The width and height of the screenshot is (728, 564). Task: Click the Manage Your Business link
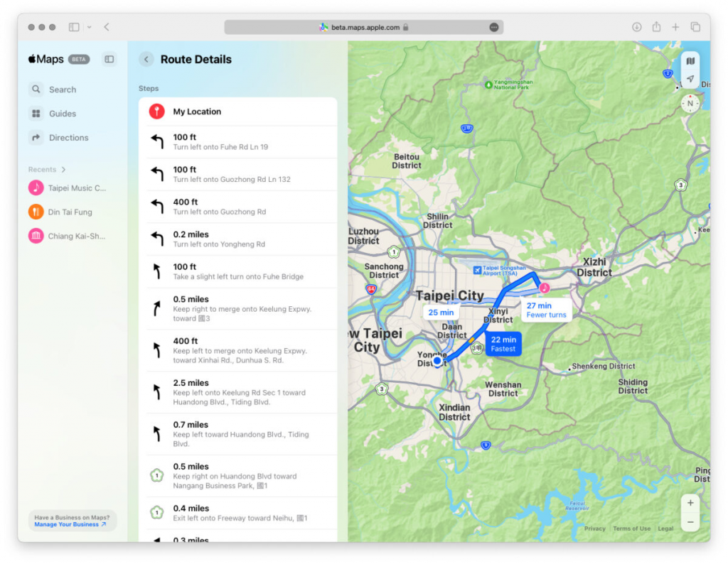point(69,523)
